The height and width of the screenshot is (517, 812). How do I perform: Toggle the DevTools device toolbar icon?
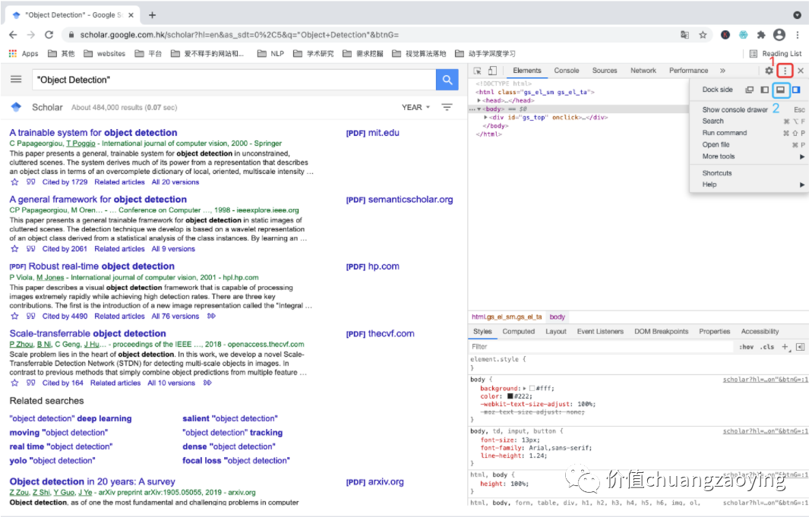point(492,71)
